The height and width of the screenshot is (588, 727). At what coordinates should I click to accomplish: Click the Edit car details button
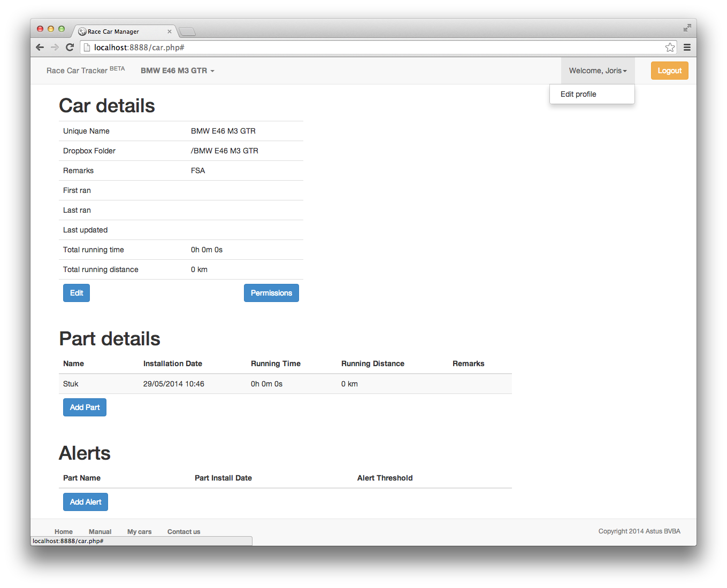(x=76, y=293)
